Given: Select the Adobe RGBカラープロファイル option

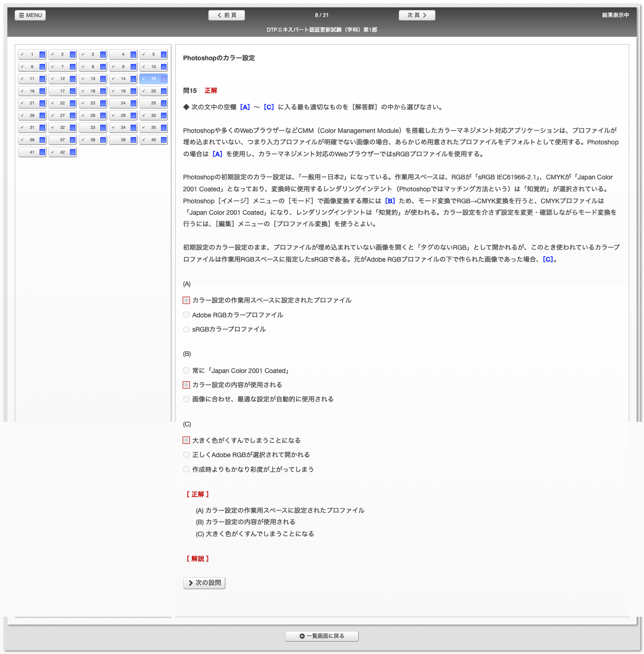Looking at the screenshot, I should coord(186,315).
